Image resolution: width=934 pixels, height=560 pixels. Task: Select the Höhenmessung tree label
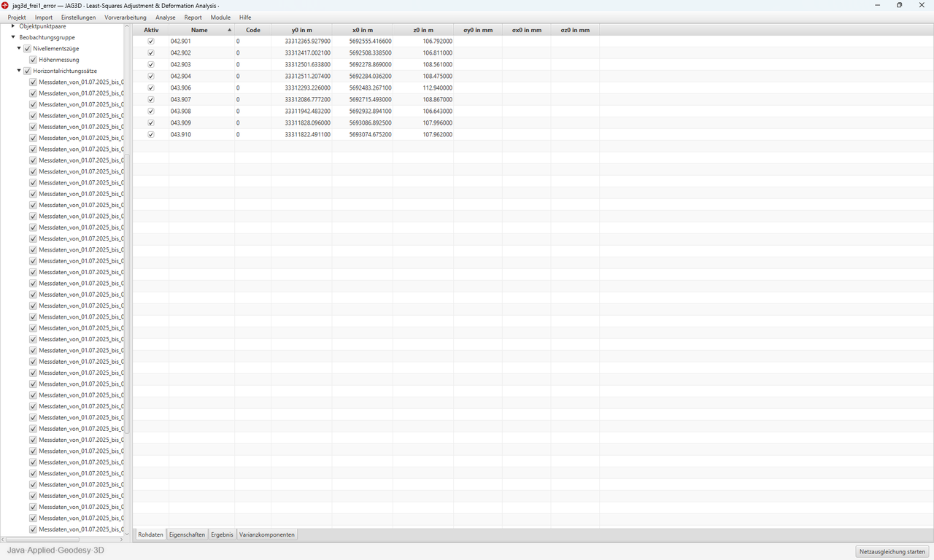point(59,60)
